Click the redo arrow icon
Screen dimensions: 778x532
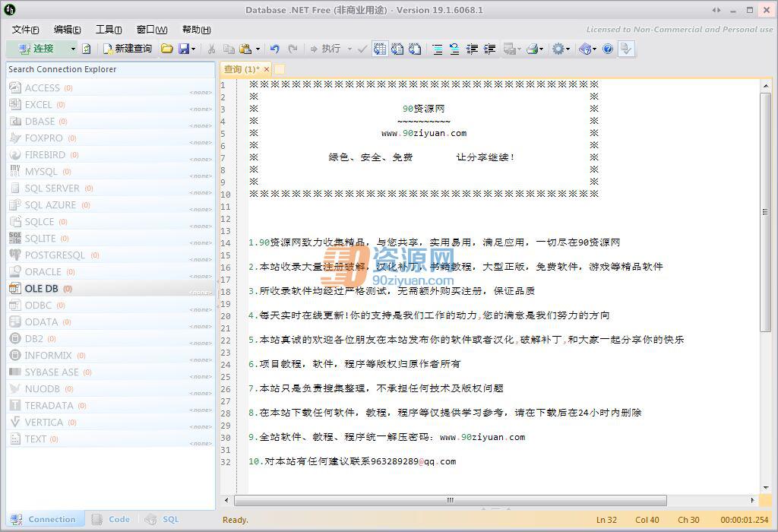click(293, 49)
